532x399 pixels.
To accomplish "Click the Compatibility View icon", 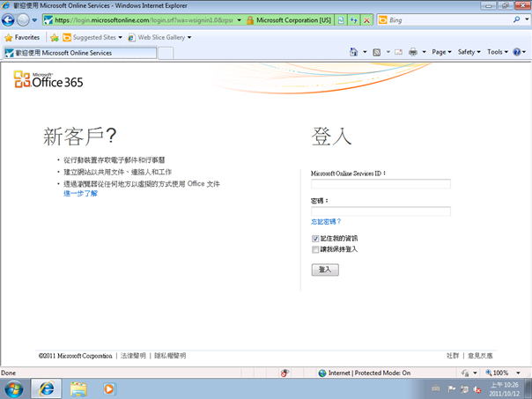I will [341, 20].
